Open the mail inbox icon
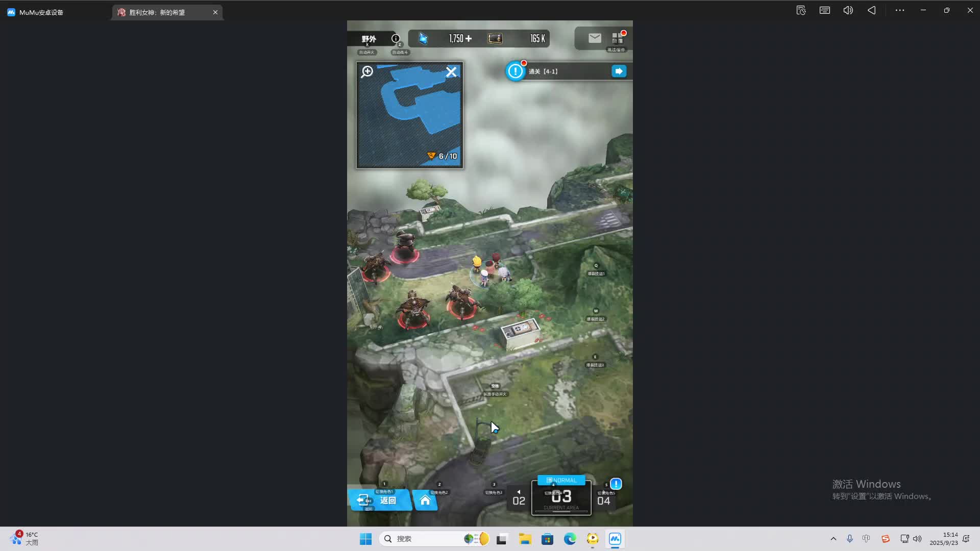 pos(595,38)
